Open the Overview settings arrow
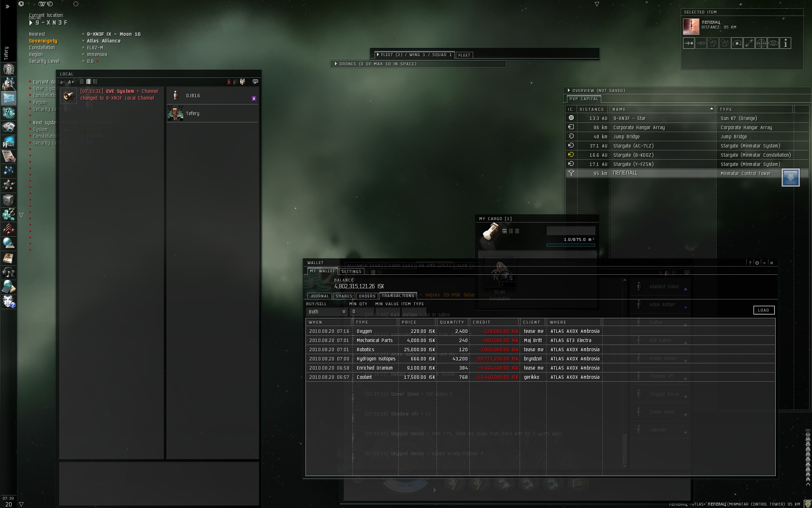812x508 pixels. point(569,90)
